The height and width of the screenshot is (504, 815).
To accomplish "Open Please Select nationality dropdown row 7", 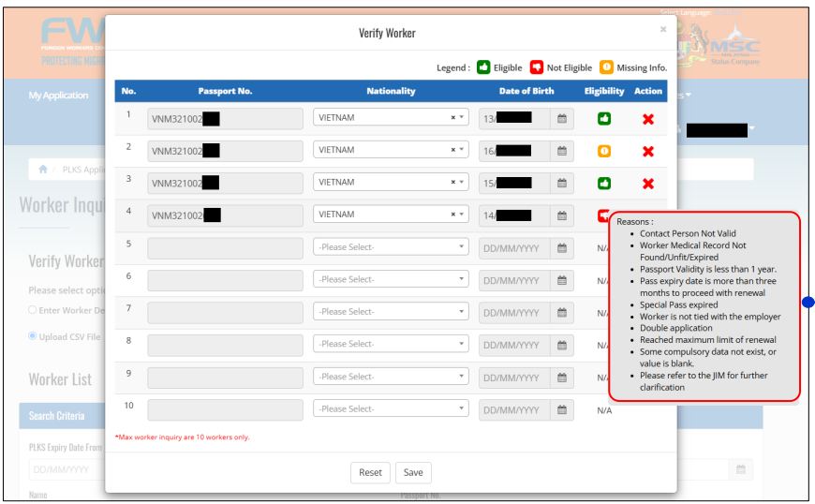I will 391,311.
